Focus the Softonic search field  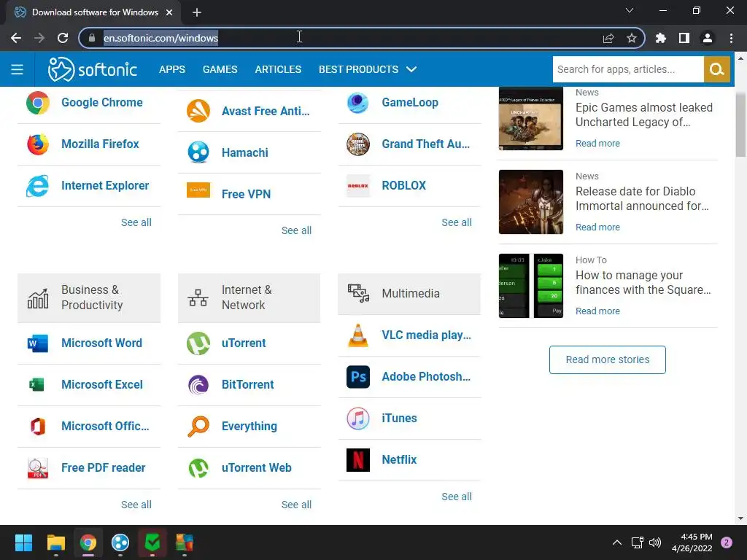click(628, 69)
